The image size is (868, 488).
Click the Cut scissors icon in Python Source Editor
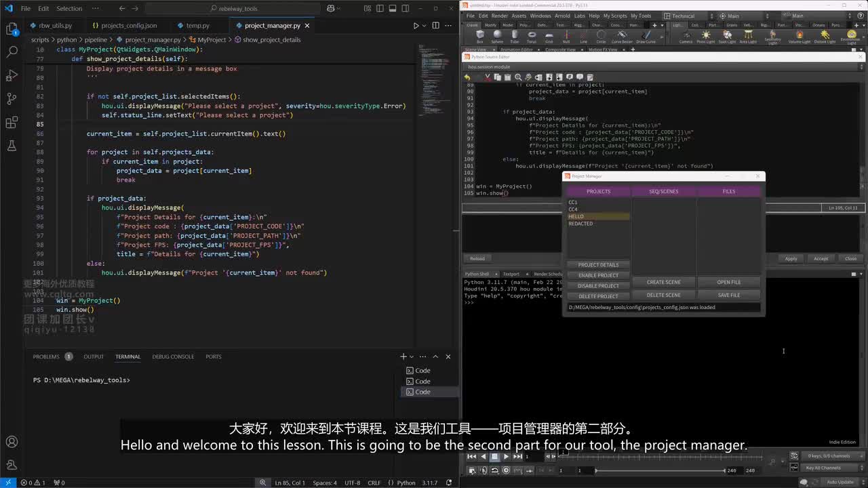488,77
